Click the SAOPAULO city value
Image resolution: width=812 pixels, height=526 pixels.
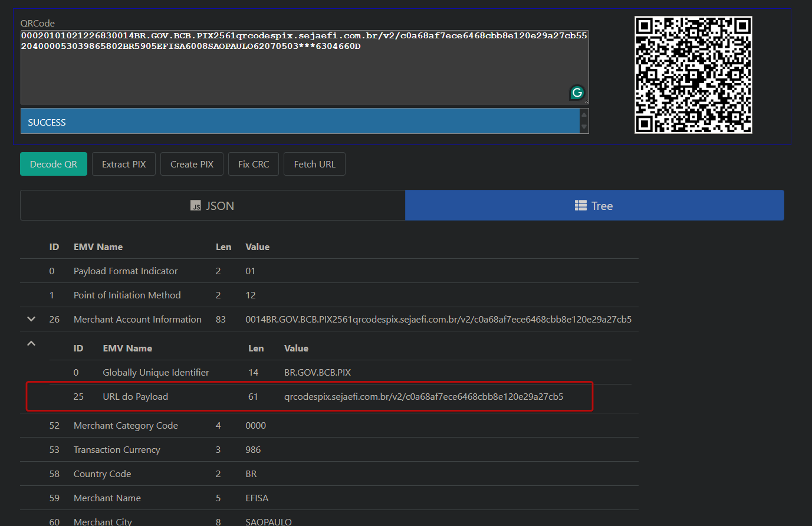click(x=268, y=521)
